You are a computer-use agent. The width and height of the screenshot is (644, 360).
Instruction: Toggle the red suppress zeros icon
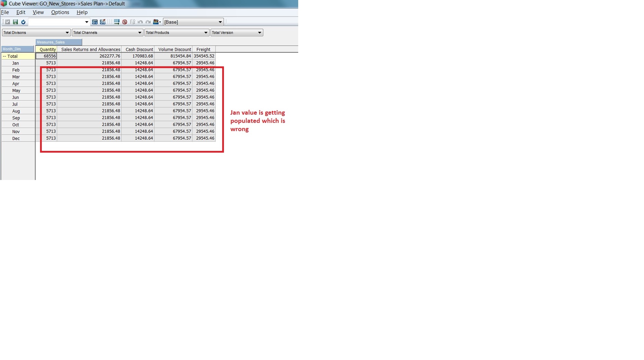(125, 22)
